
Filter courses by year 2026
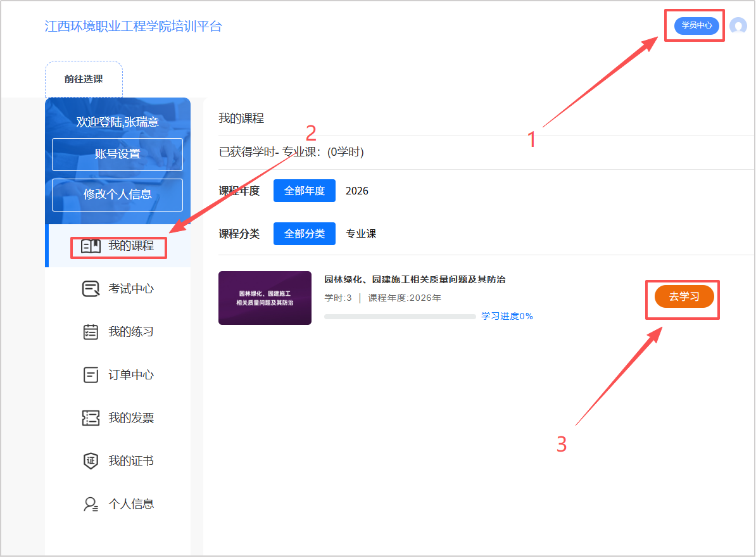coord(356,191)
